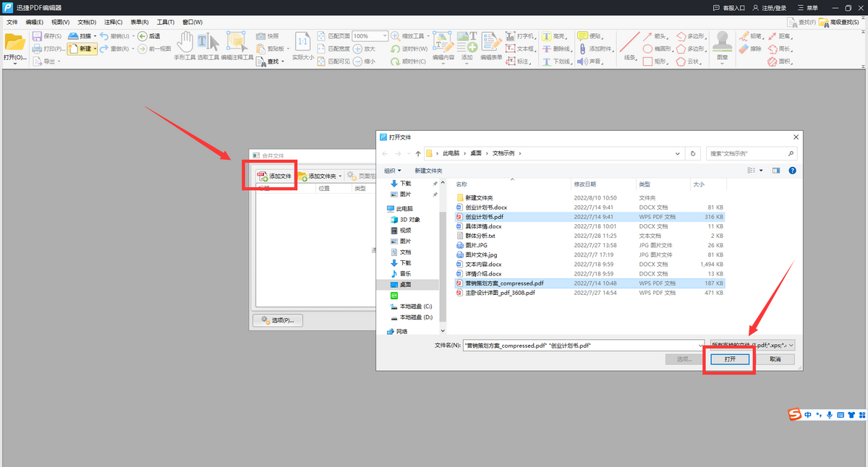Click 新建文件夹 in file dialog
This screenshot has width=868, height=467.
point(428,171)
